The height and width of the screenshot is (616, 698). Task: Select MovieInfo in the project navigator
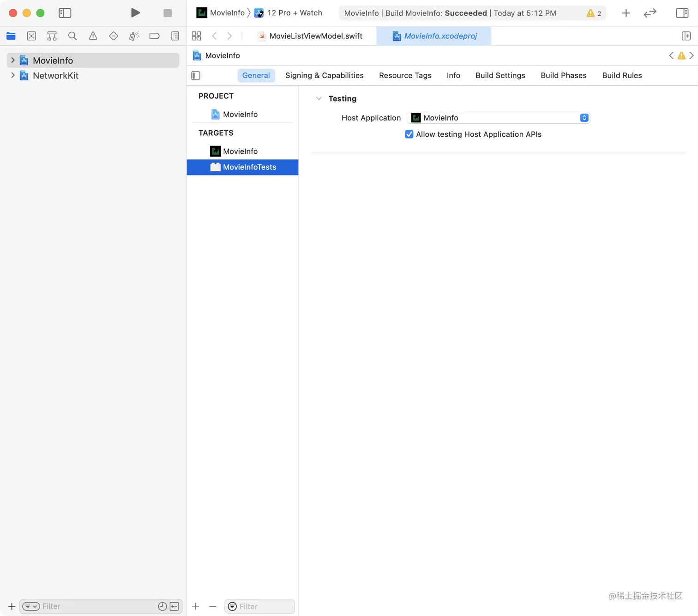coord(93,60)
